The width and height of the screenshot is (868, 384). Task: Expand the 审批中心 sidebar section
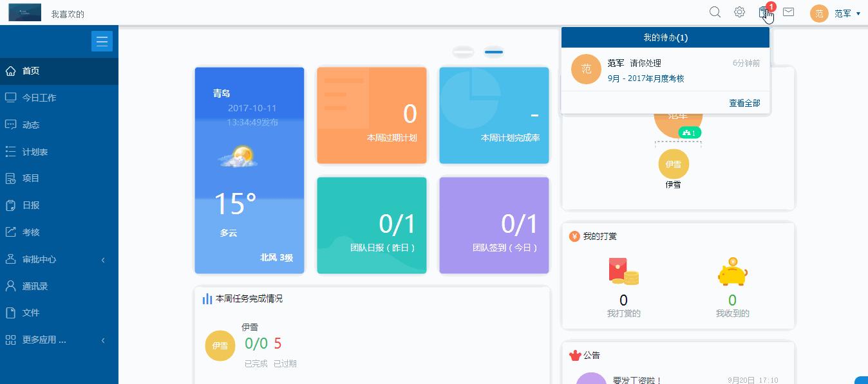pos(39,259)
